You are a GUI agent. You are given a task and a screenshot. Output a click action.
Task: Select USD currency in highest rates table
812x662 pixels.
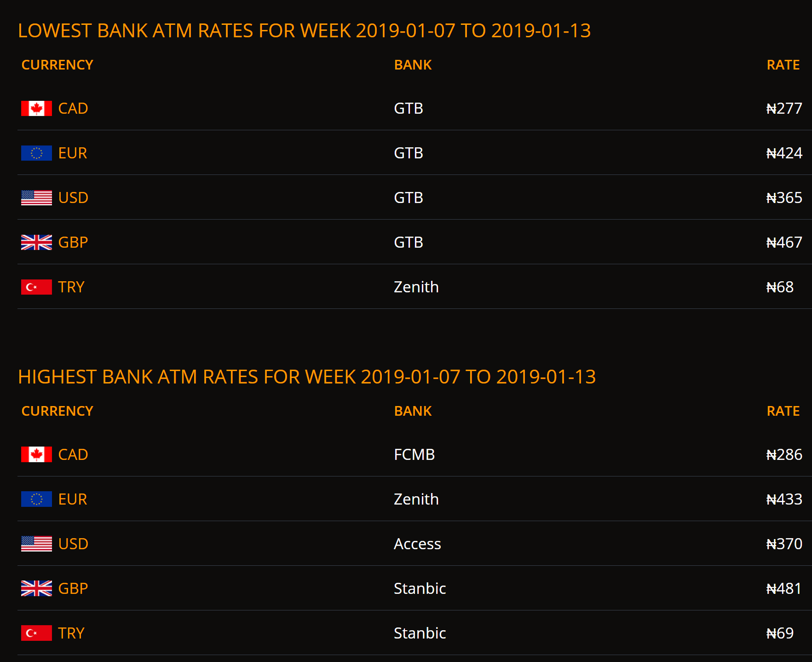pos(73,544)
